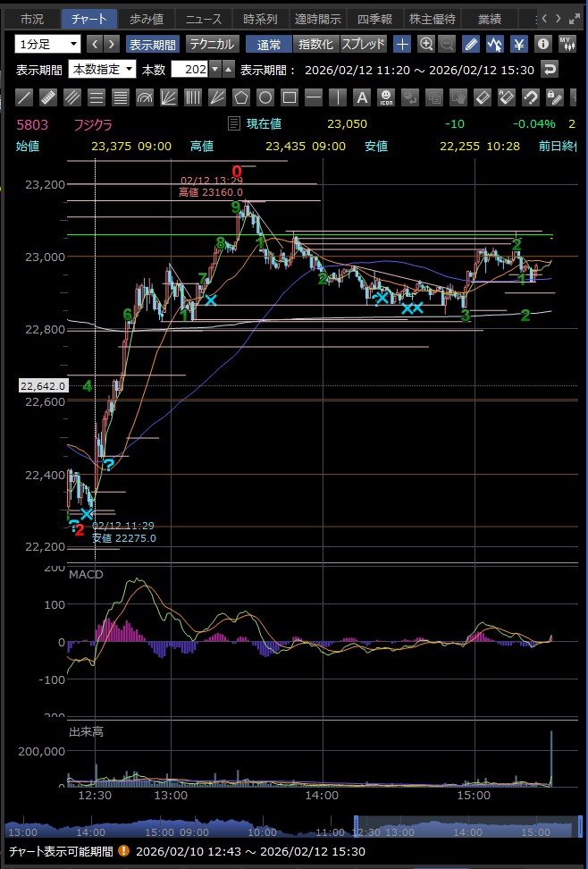
Task: Switch to the ニュース tab
Action: [203, 18]
